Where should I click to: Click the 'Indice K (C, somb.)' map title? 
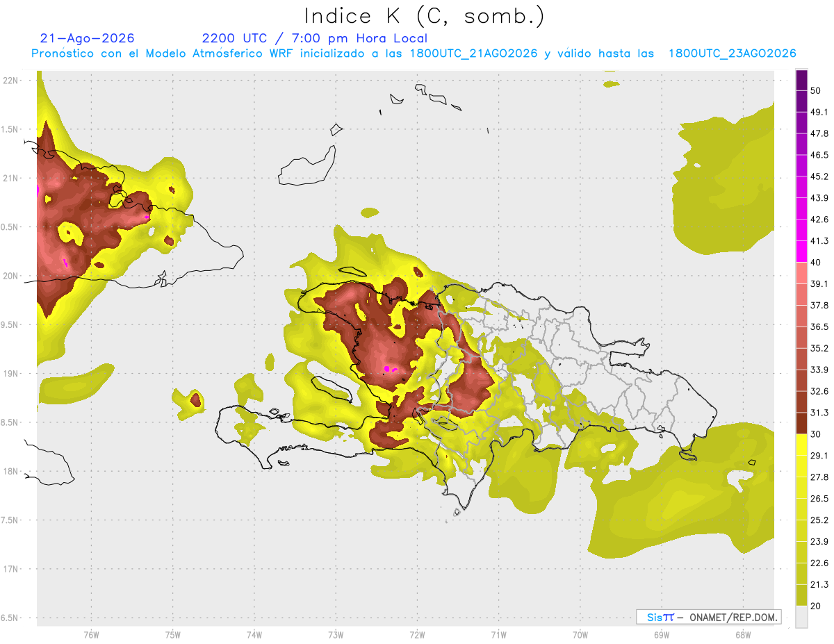424,16
